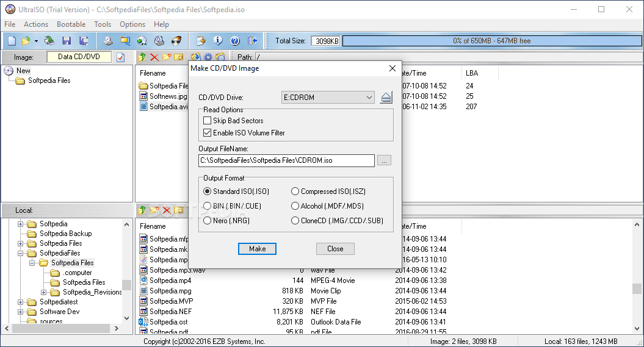This screenshot has height=347, width=644.
Task: Eject the drive with the eject icon button
Action: (x=386, y=98)
